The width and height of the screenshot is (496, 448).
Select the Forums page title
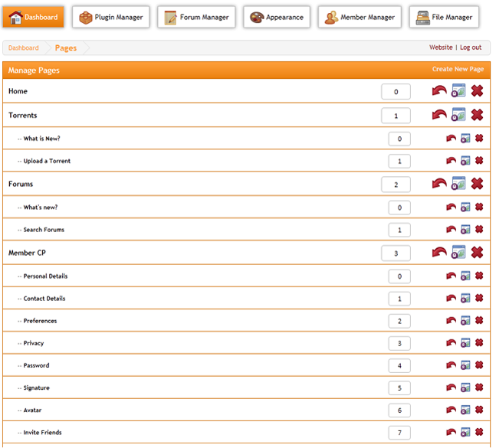click(21, 184)
